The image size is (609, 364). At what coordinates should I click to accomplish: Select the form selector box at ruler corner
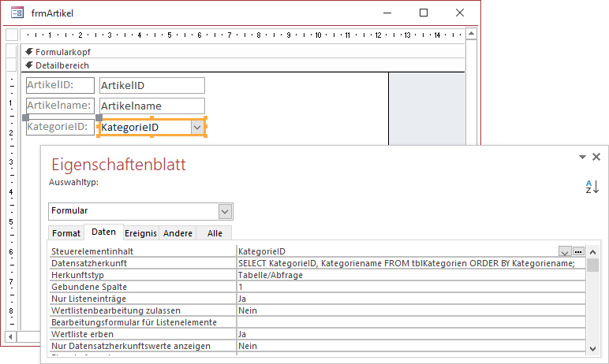click(12, 35)
